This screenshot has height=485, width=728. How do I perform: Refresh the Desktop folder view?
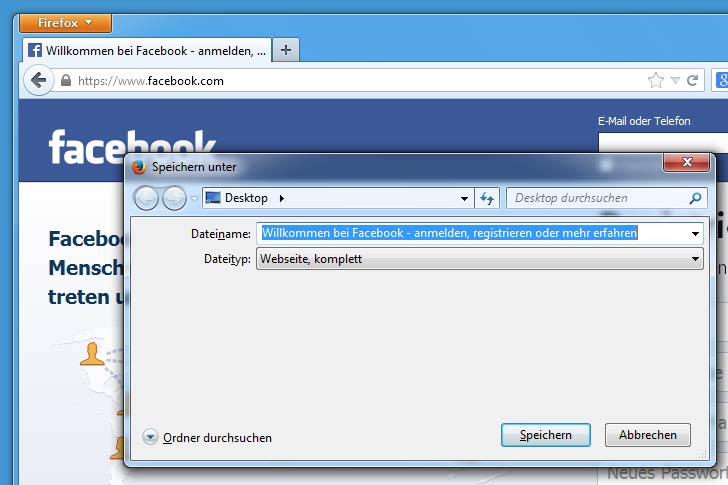[487, 199]
